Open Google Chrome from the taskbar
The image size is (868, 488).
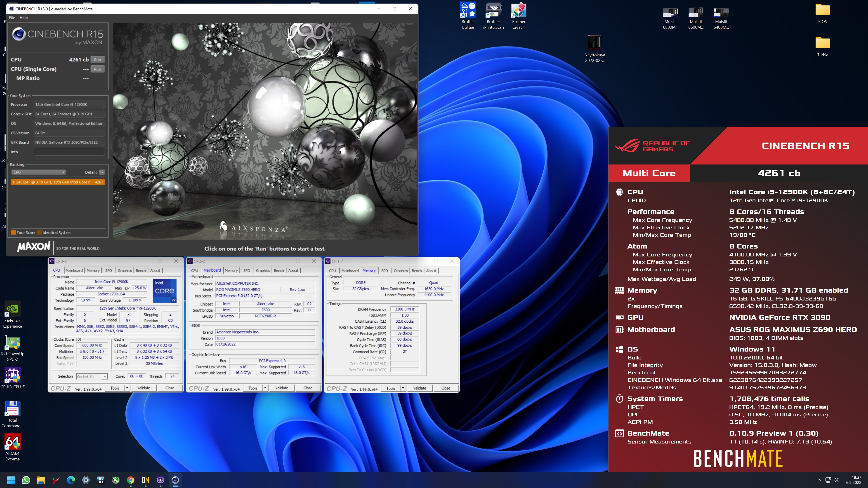click(130, 480)
